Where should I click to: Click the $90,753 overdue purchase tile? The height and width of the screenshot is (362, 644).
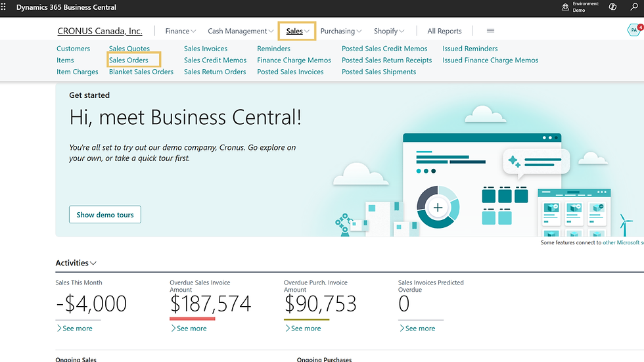(320, 304)
